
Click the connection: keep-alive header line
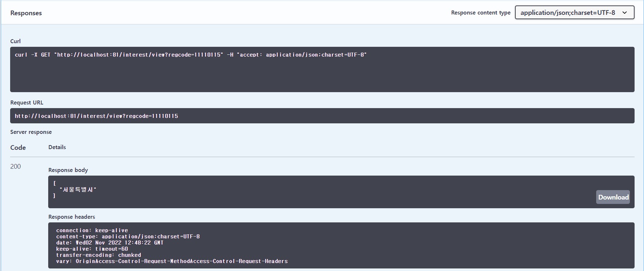point(92,230)
